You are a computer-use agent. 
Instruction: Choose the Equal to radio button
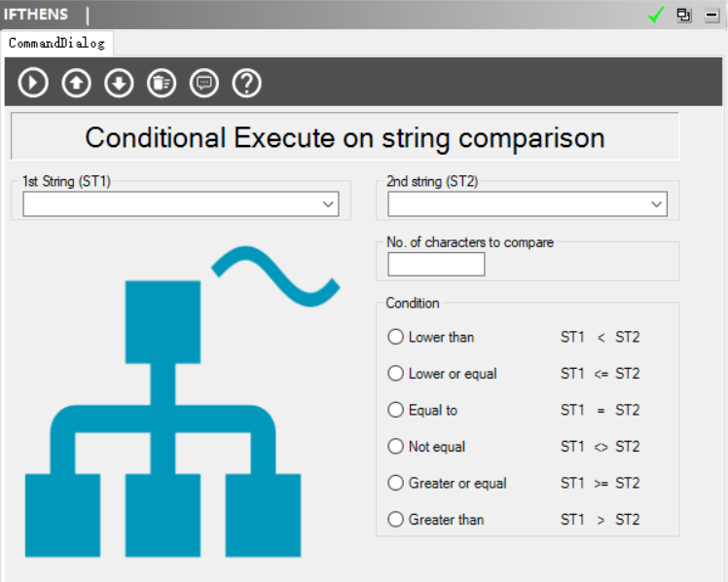395,410
